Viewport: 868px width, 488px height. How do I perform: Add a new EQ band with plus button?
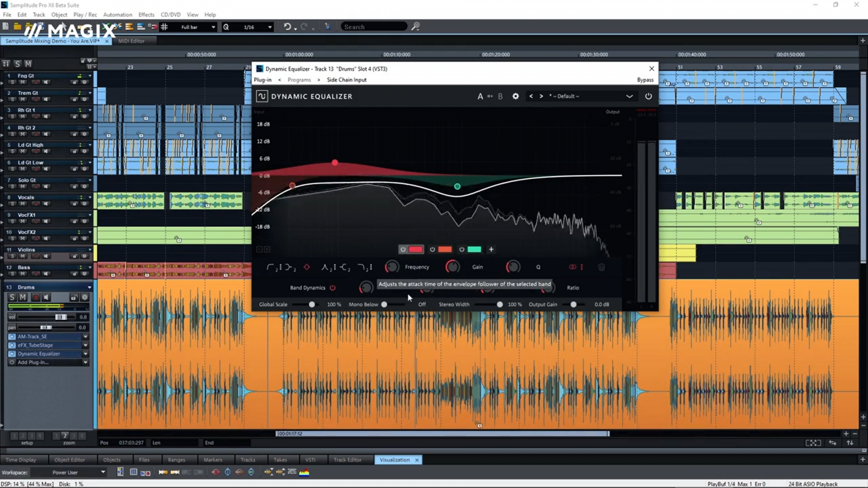coord(491,249)
